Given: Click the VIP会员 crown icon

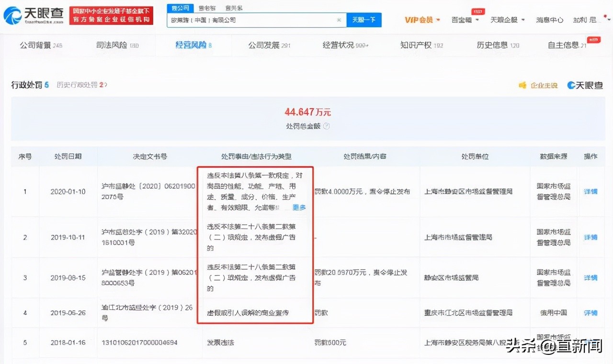Looking at the screenshot, I should point(410,20).
